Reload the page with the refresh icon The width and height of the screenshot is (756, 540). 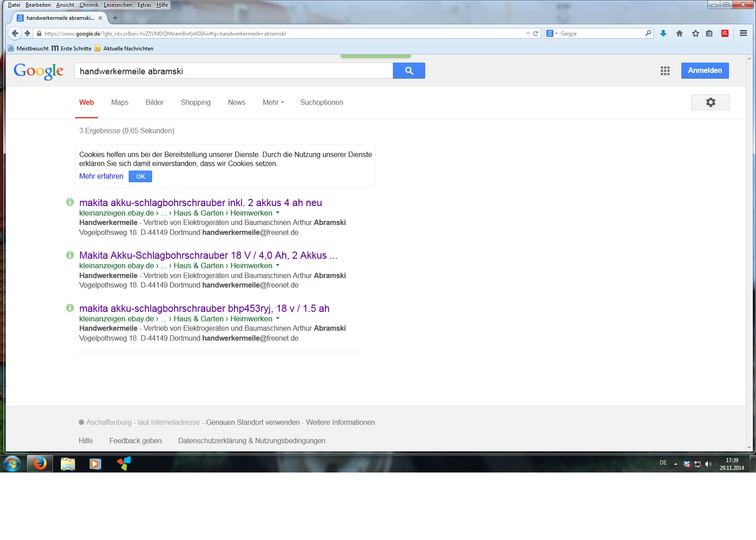point(535,33)
